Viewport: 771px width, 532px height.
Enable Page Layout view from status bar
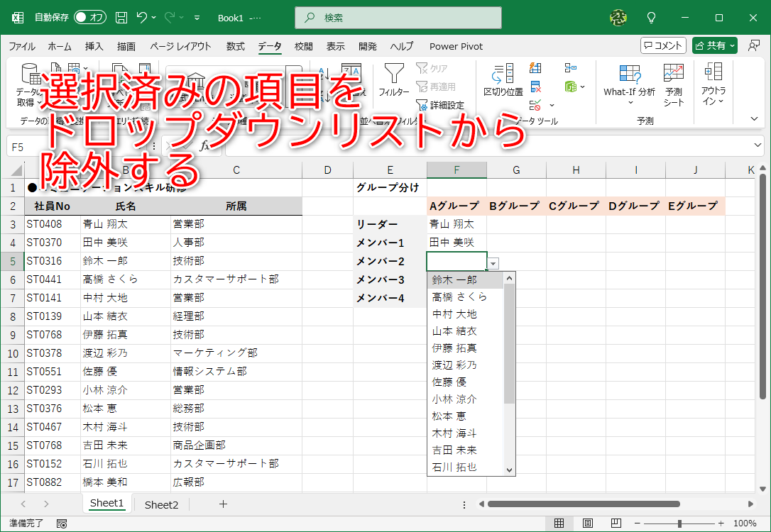pyautogui.click(x=587, y=523)
